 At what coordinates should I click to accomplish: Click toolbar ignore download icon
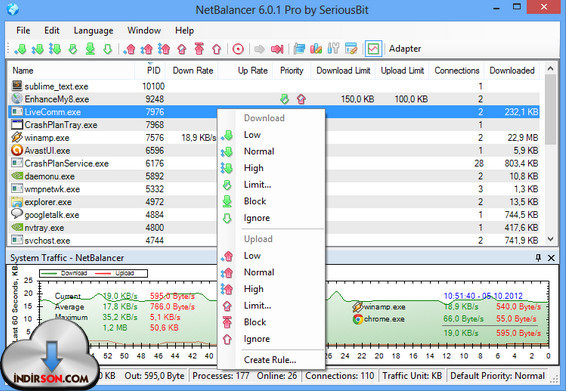tap(108, 49)
